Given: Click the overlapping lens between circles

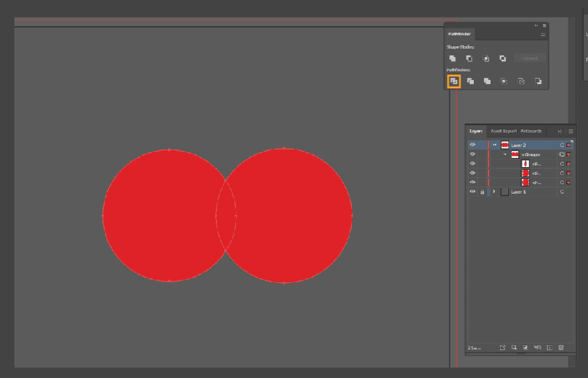Looking at the screenshot, I should [x=226, y=216].
